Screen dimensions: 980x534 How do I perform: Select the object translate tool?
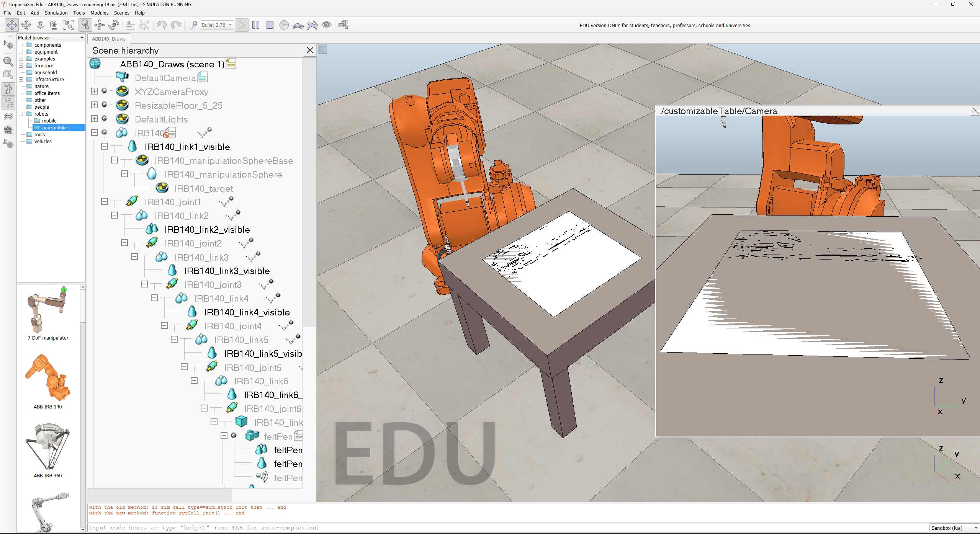click(x=100, y=25)
